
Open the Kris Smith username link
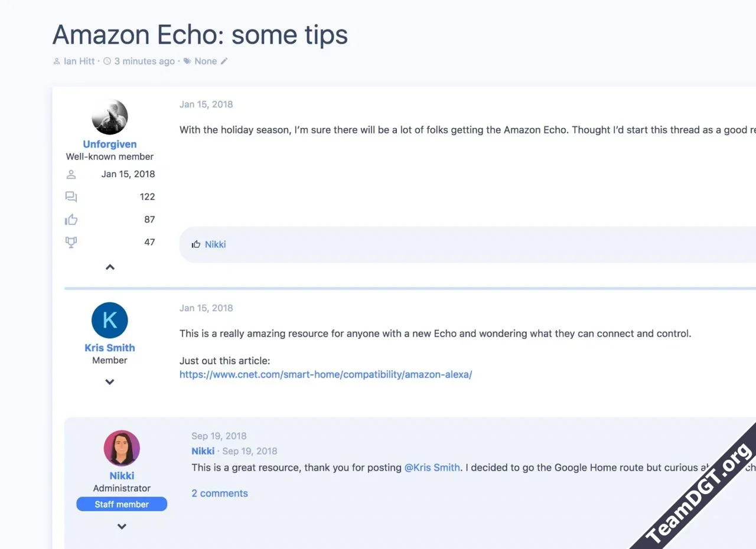[110, 348]
